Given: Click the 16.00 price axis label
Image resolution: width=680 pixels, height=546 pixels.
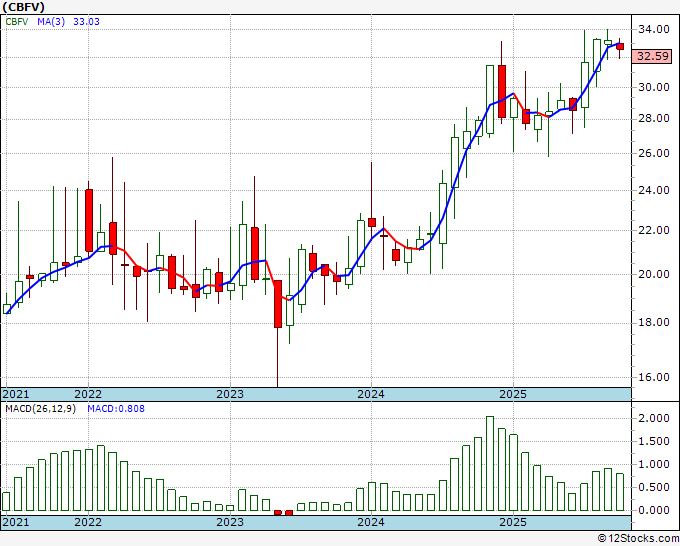Looking at the screenshot, I should pyautogui.click(x=654, y=377).
